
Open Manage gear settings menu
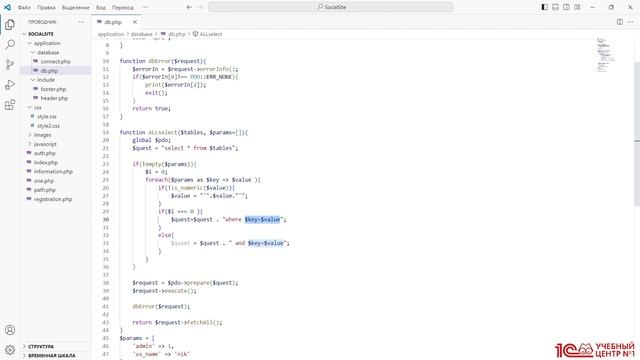point(10,350)
